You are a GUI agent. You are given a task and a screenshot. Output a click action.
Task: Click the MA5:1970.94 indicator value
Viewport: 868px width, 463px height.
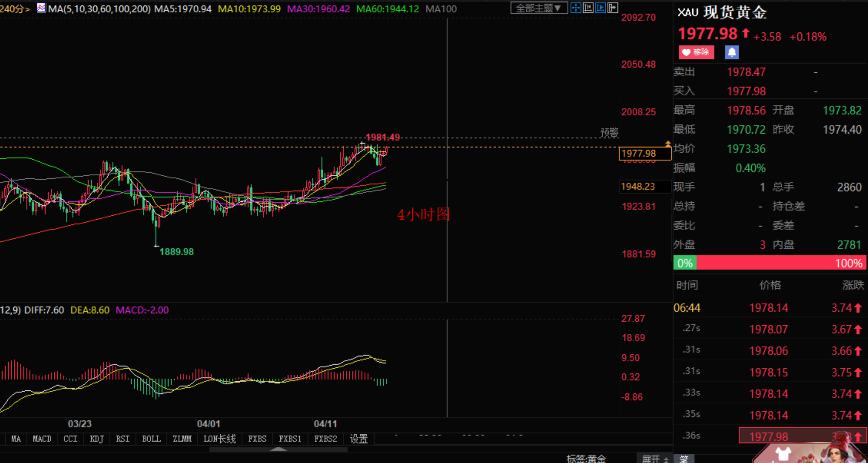tap(183, 9)
